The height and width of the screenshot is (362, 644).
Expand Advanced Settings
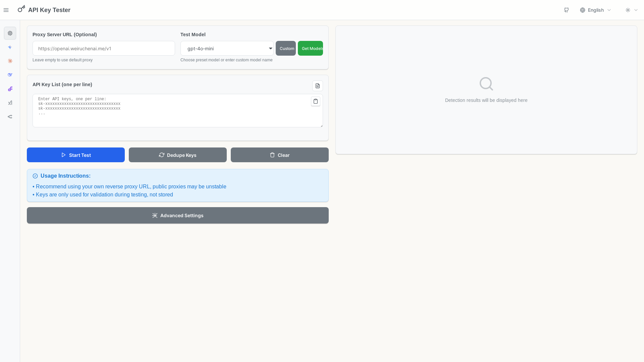coord(178,215)
